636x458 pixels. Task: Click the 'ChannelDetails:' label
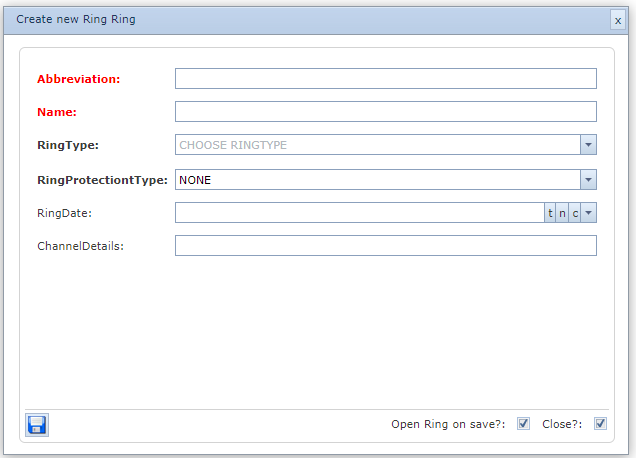(x=80, y=246)
